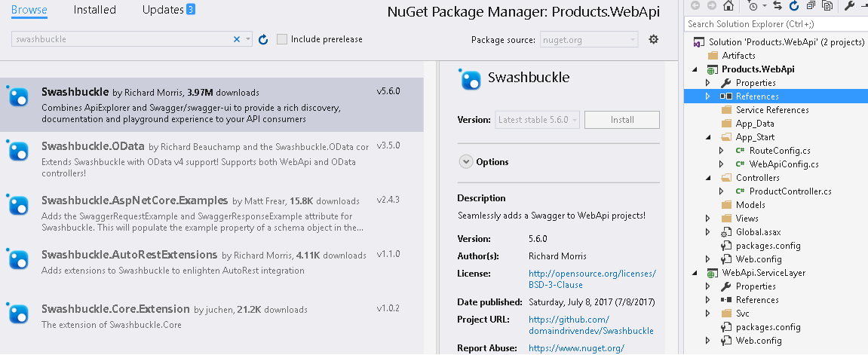Open Properties via the wrench icon
This screenshot has width=868, height=355.
[x=850, y=6]
